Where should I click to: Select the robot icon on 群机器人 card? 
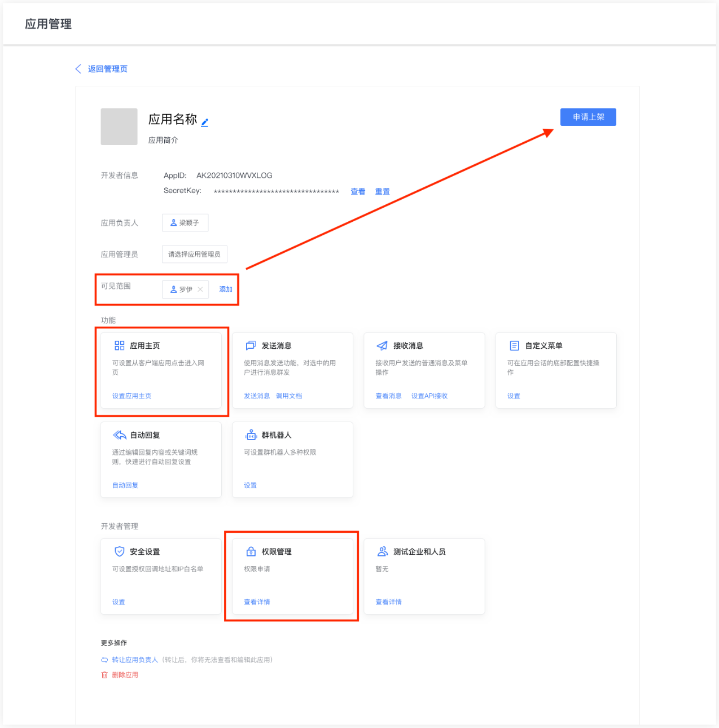click(251, 435)
